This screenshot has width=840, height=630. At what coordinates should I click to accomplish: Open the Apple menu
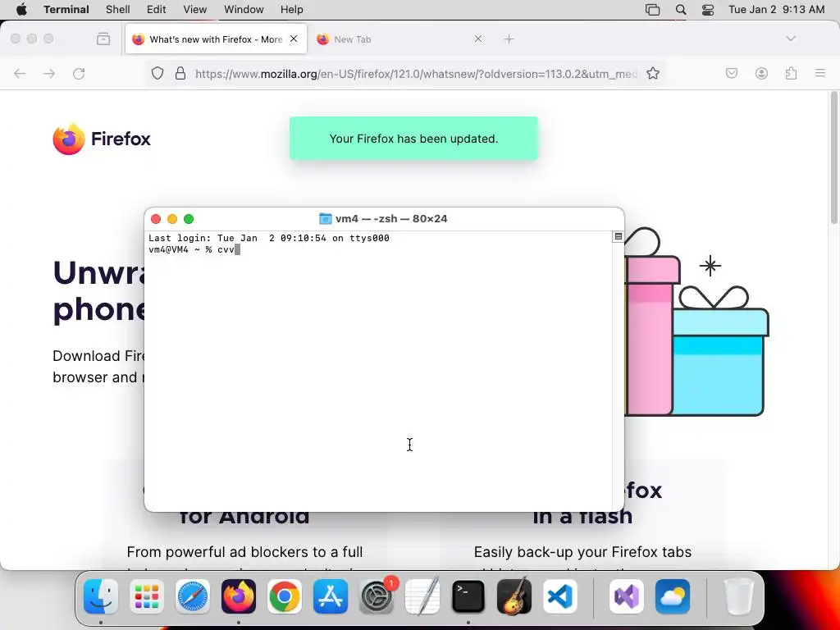[x=21, y=10]
